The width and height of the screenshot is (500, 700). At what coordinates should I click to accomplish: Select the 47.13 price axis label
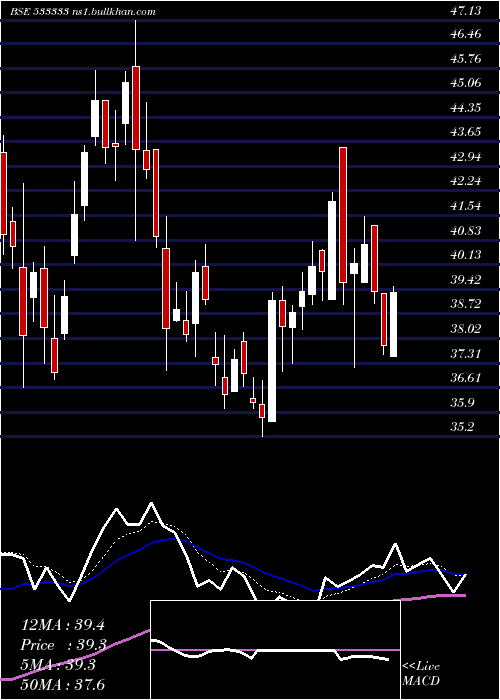(x=466, y=11)
